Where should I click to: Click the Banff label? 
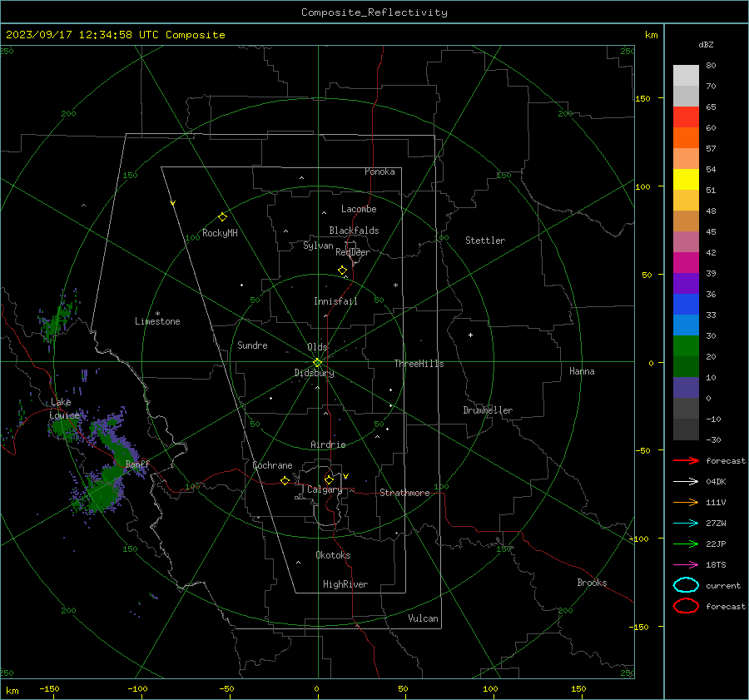tap(137, 464)
